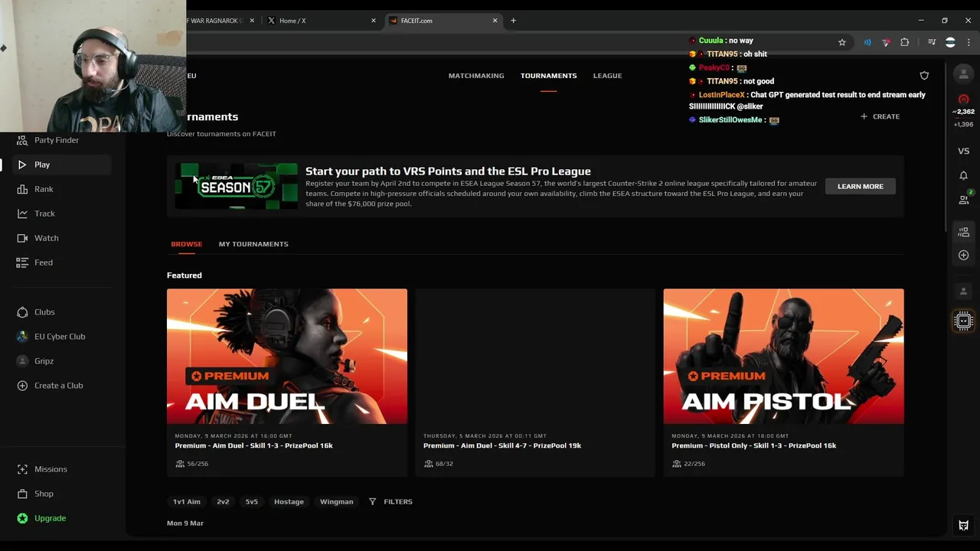Viewport: 980px width, 551px height.
Task: Open the notifications bell
Action: click(963, 175)
